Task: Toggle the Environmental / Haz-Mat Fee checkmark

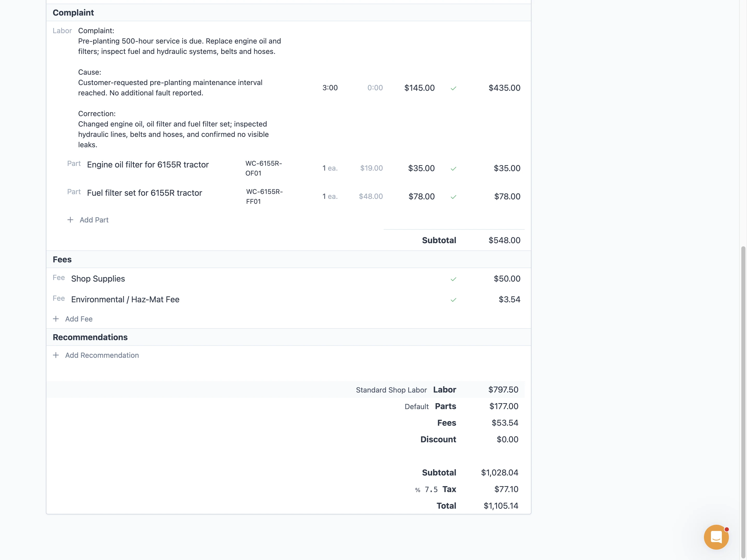Action: click(x=453, y=300)
